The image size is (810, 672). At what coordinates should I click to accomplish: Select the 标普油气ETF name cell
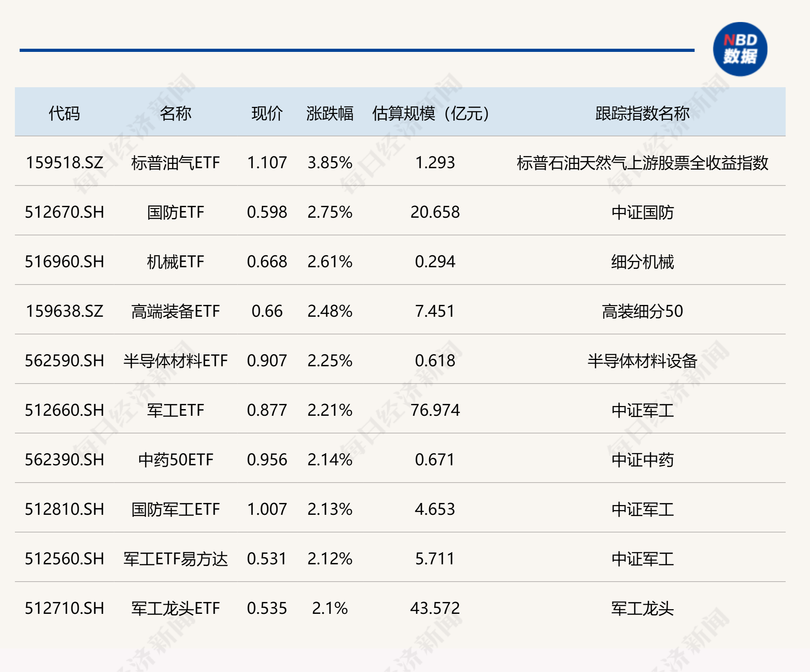176,163
